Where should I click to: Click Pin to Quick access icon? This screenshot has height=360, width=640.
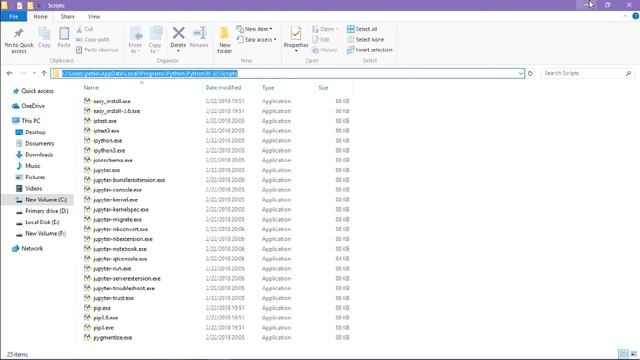click(x=18, y=40)
